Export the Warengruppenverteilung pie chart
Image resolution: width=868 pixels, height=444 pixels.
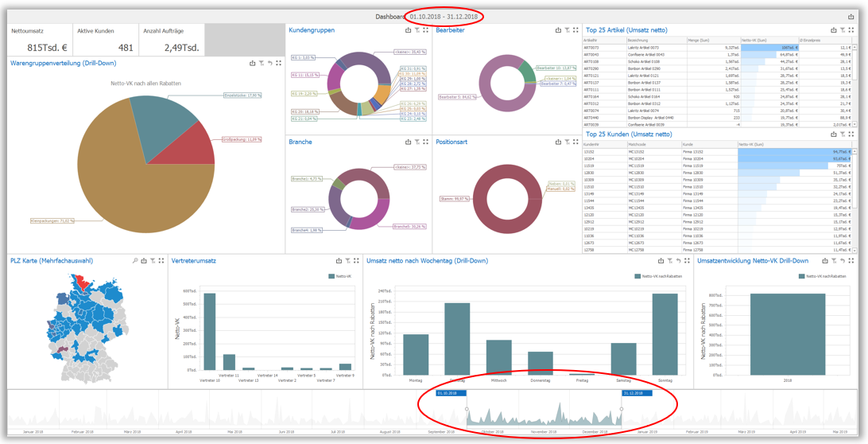click(253, 63)
